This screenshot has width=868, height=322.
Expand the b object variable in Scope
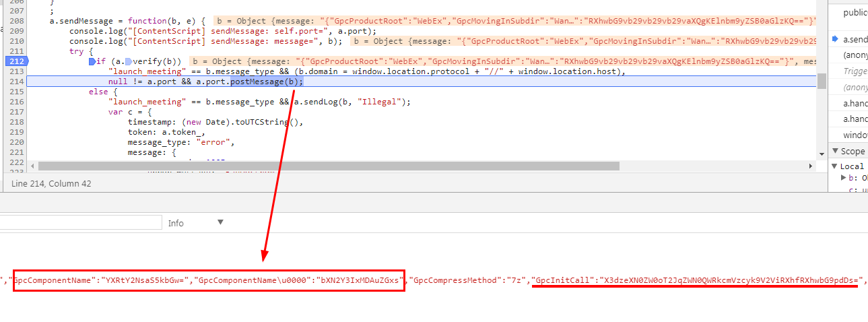(x=844, y=178)
